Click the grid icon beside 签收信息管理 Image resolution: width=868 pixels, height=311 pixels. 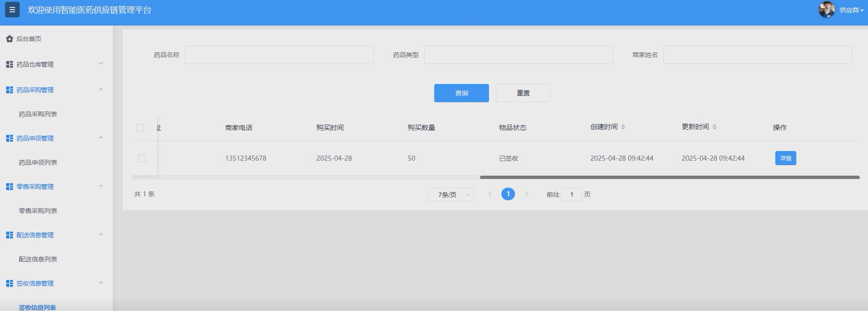click(10, 283)
